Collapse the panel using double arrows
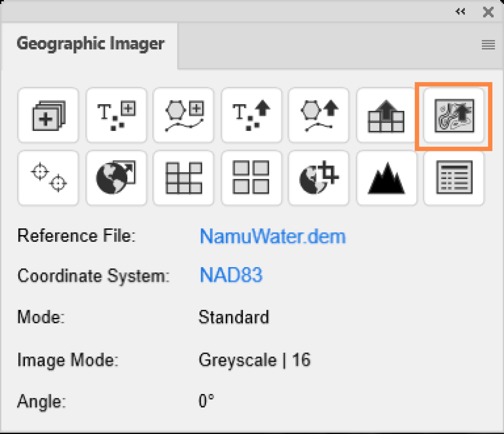 (460, 12)
